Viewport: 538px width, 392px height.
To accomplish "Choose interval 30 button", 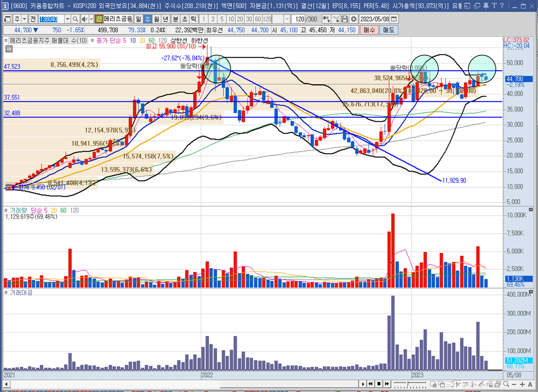I will 249,19.
